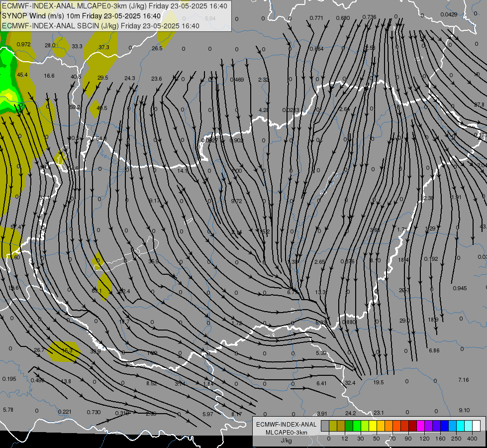
Task: Click the map value 49.5
Action: pos(102,108)
